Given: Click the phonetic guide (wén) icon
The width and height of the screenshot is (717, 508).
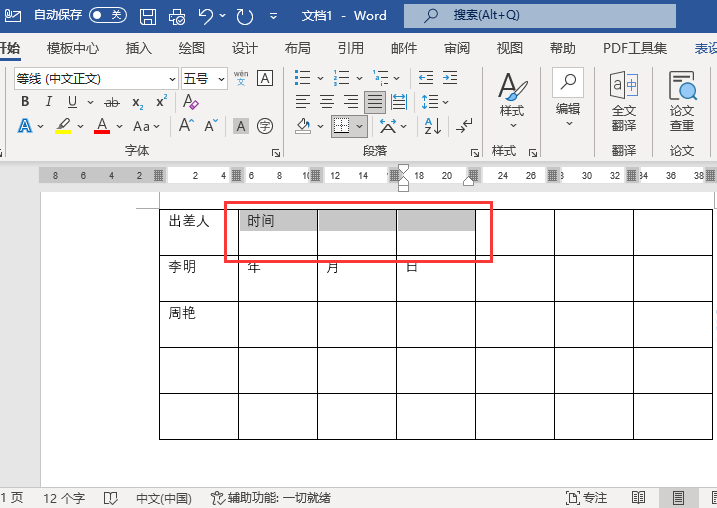Looking at the screenshot, I should click(241, 79).
